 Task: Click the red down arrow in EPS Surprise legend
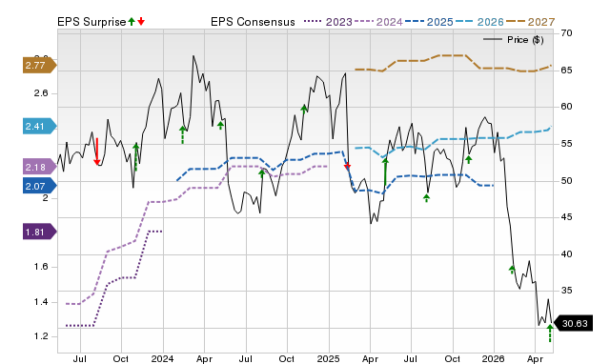[141, 21]
